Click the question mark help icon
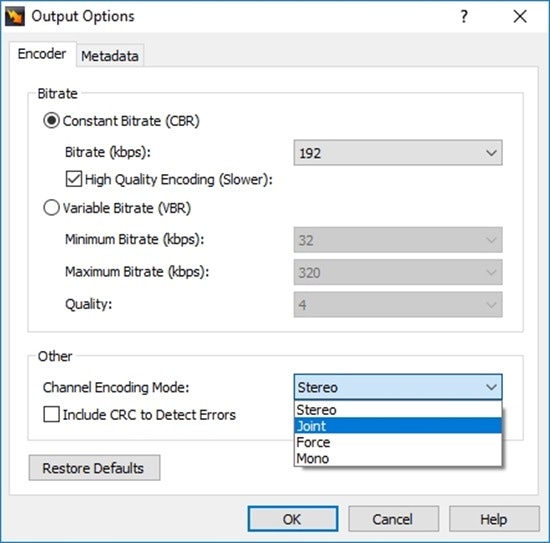 click(x=464, y=16)
